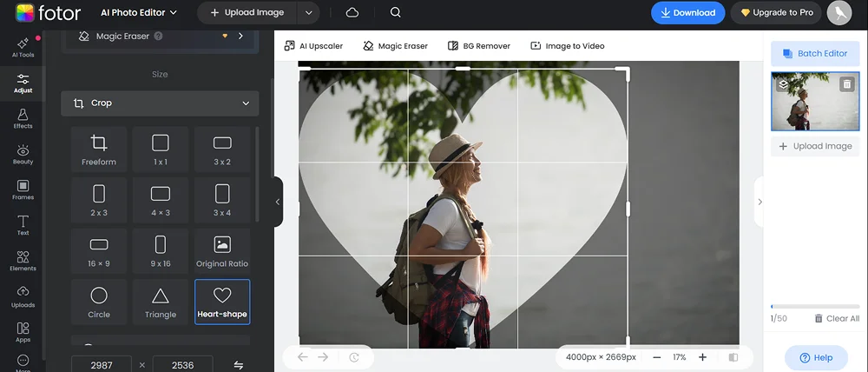Select Freeform crop mode
Image resolution: width=868 pixels, height=372 pixels.
pos(99,149)
